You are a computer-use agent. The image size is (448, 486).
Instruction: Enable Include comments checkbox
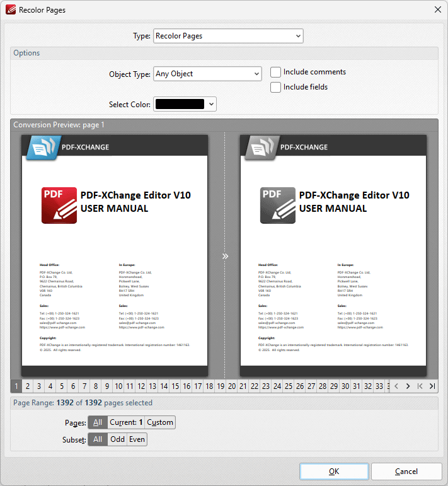pos(275,72)
